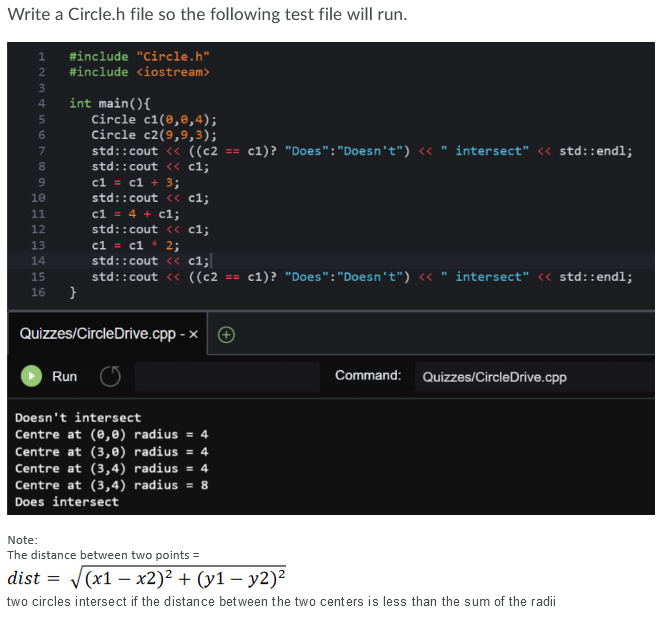Click line number 14 in the gutter
Viewport: 670px width, 626px height.
coord(38,261)
